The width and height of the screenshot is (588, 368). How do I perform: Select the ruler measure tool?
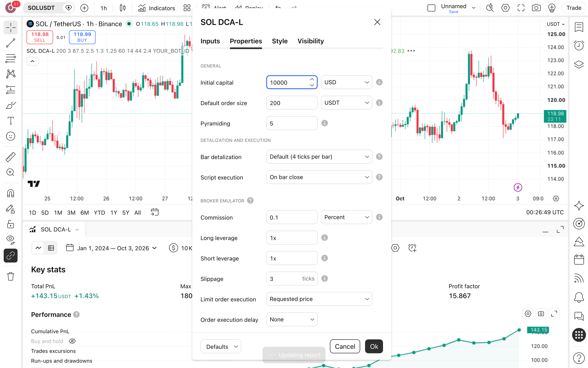pyautogui.click(x=11, y=157)
